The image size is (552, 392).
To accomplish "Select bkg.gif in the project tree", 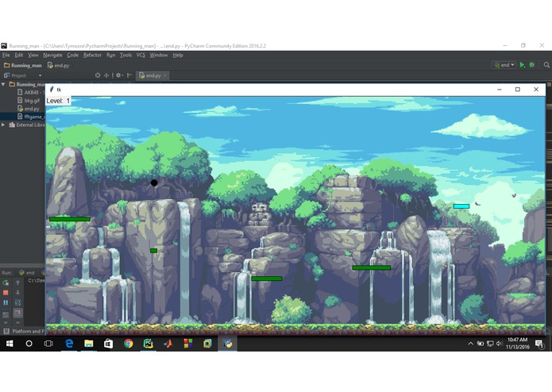I will [28, 101].
